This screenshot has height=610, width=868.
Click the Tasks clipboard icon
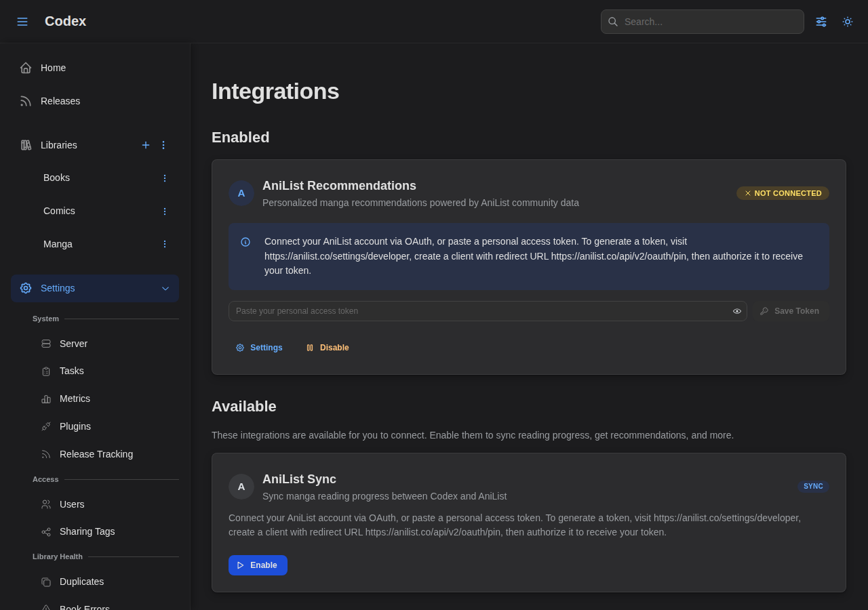tap(46, 371)
